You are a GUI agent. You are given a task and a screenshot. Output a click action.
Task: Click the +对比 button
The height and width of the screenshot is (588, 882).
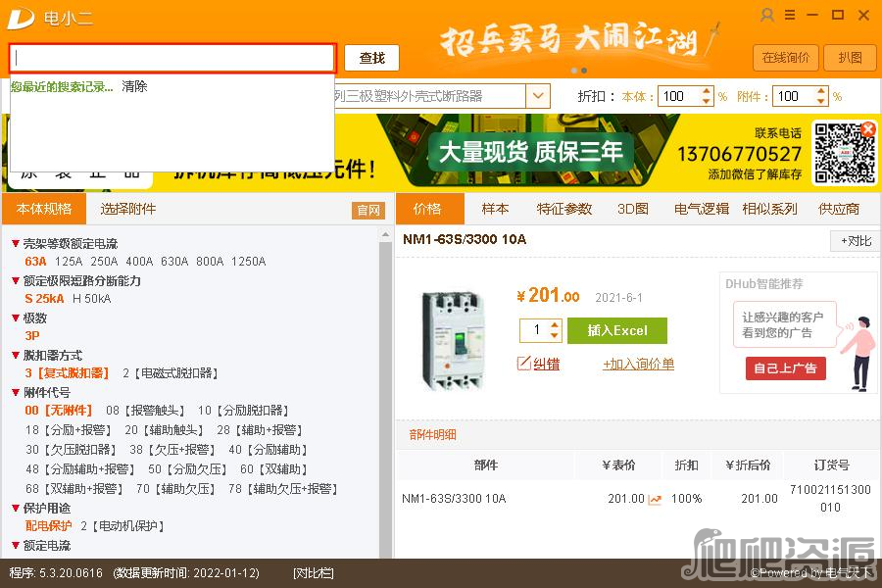856,241
